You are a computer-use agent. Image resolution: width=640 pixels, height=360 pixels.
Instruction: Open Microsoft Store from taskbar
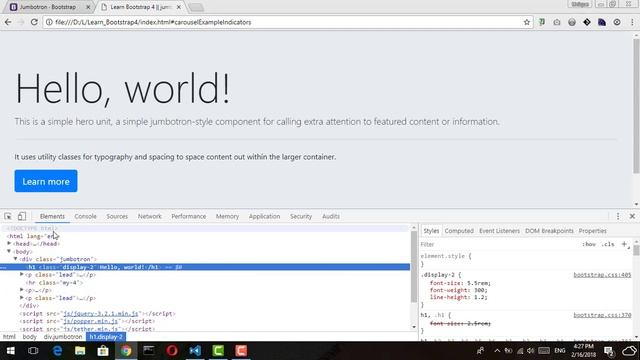pos(103,351)
